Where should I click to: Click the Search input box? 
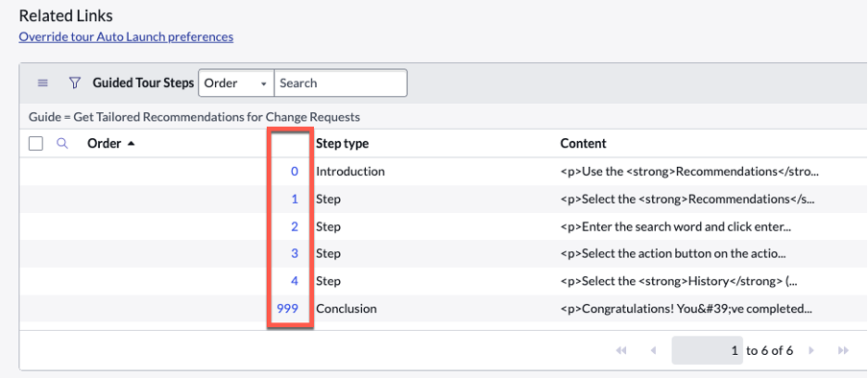click(341, 83)
